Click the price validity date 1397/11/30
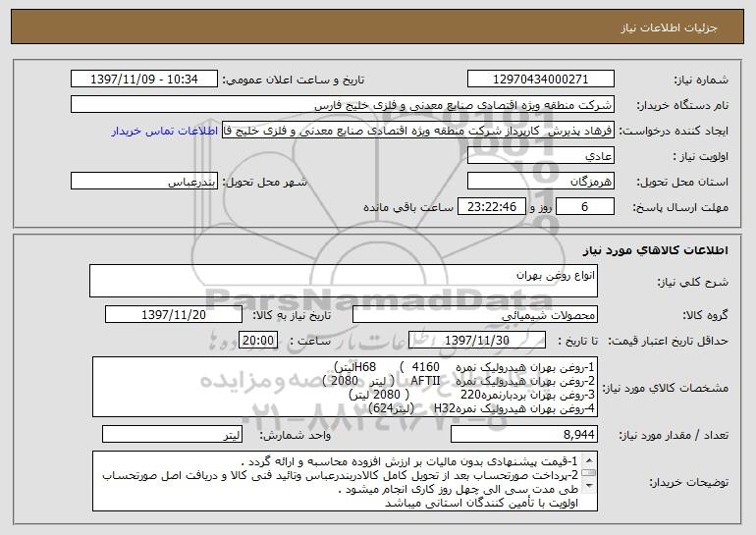Screen dimensions: 756x535 coord(477,341)
